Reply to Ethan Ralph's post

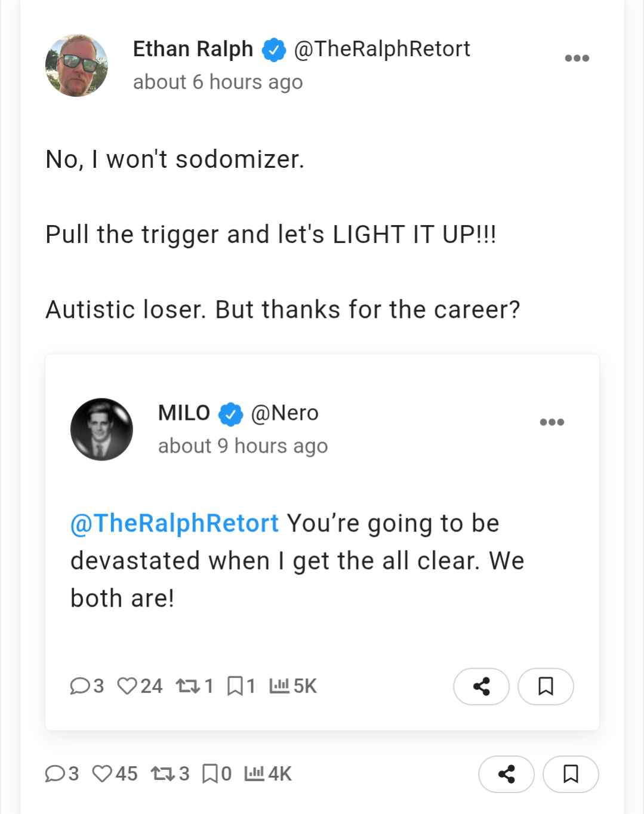pos(56,774)
